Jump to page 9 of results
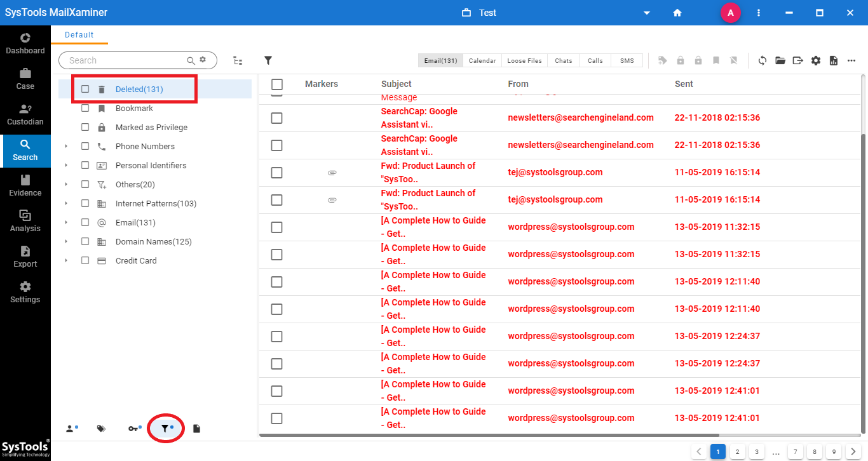The height and width of the screenshot is (461, 868). 834,452
